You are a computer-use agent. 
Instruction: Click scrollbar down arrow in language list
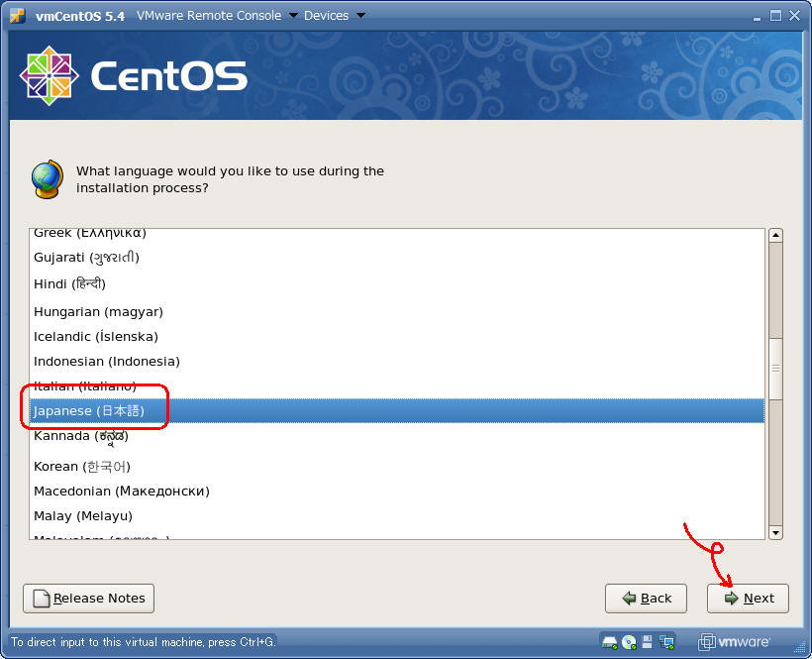pyautogui.click(x=775, y=532)
